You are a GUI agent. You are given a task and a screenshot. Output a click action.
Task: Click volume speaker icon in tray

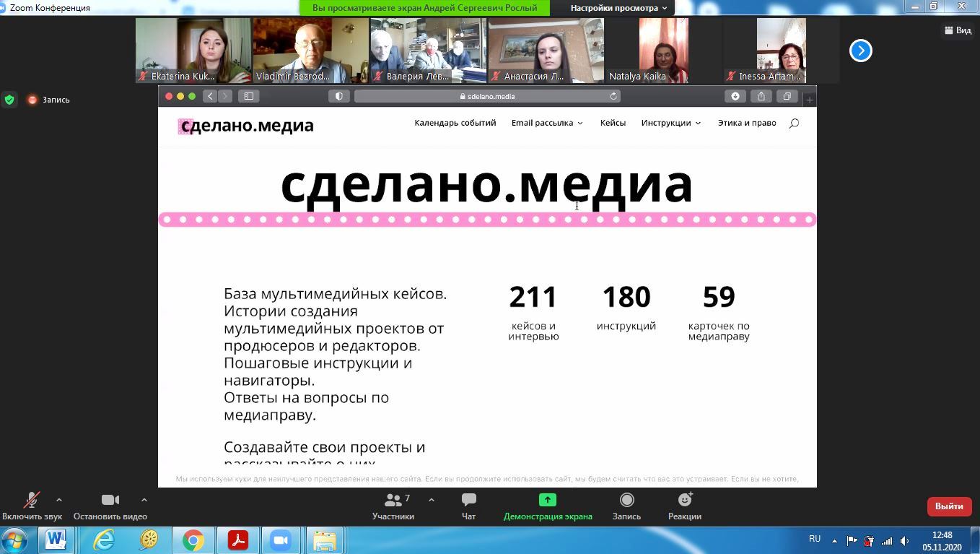(904, 540)
